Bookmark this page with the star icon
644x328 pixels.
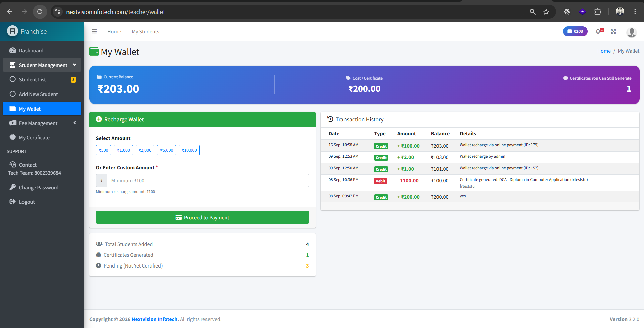(546, 12)
